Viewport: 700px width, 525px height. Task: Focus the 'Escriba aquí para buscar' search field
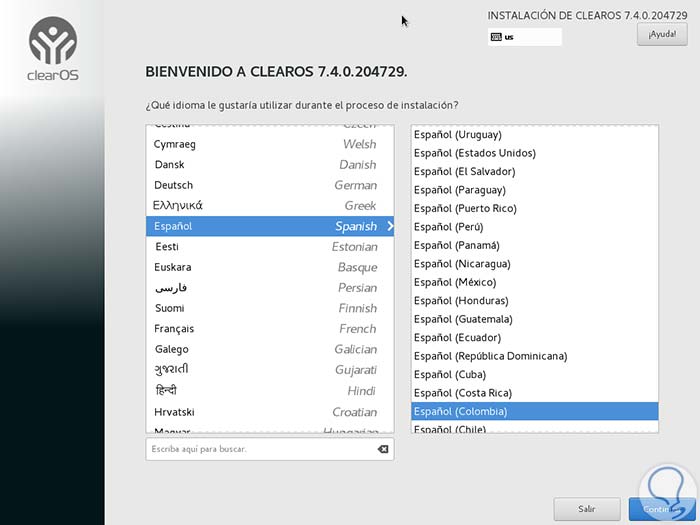(270, 449)
